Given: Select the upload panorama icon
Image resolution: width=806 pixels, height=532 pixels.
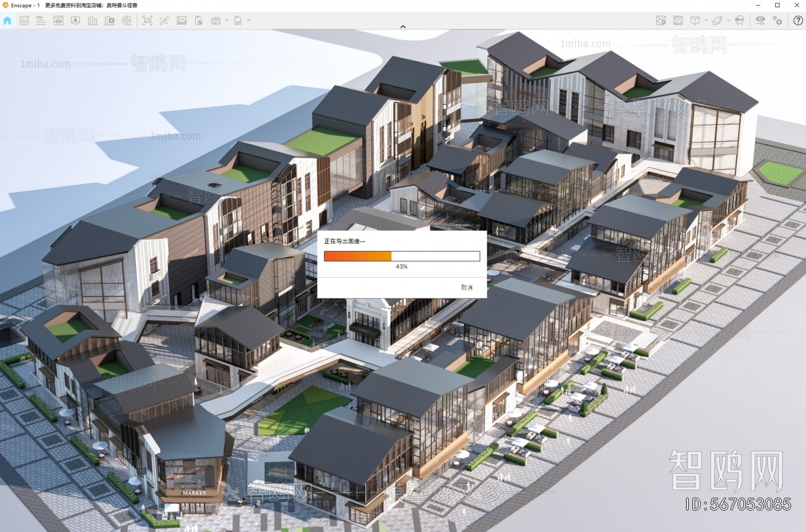Looking at the screenshot, I should tap(198, 21).
